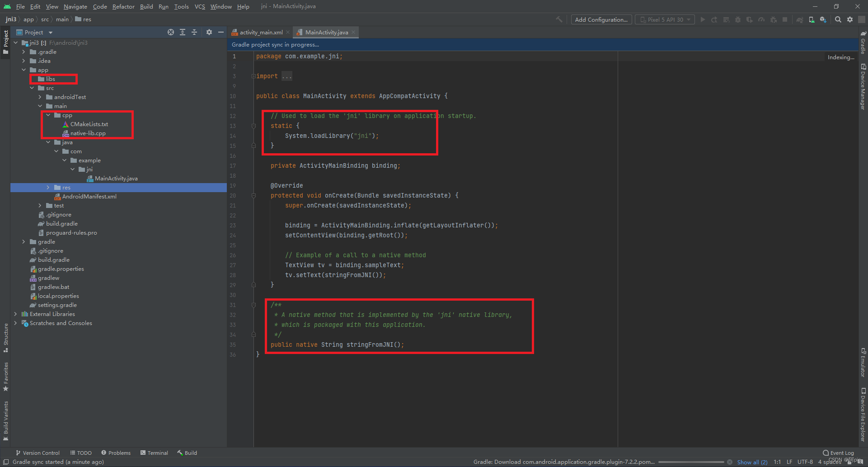Click the Show all (2) link
The width and height of the screenshot is (868, 467).
pos(752,462)
